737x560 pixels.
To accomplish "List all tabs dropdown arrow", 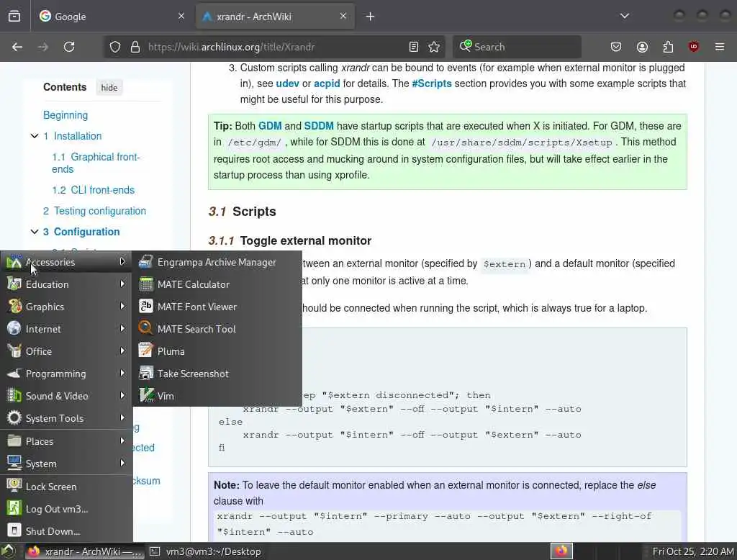I will click(625, 17).
